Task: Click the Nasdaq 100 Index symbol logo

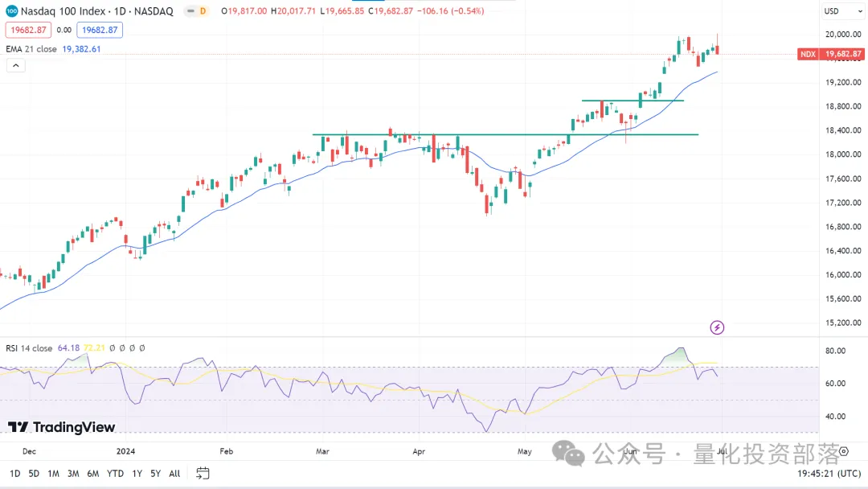Action: (x=11, y=11)
